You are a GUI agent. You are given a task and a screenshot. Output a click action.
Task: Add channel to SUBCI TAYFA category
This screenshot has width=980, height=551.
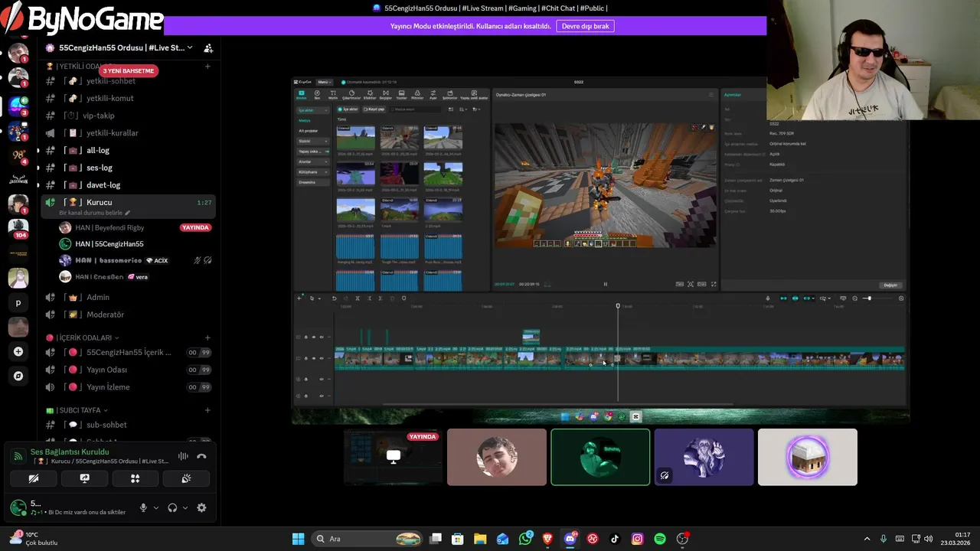pos(207,410)
